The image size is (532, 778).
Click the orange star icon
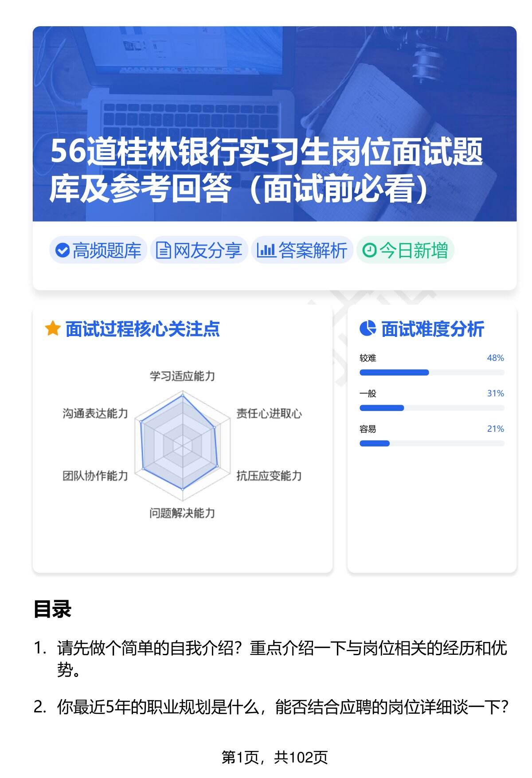(x=52, y=329)
